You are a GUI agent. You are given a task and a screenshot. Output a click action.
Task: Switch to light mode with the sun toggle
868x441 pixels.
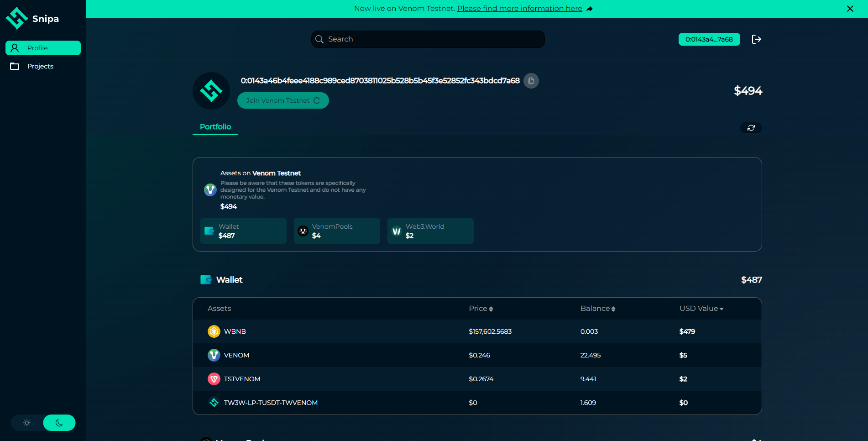click(x=27, y=423)
